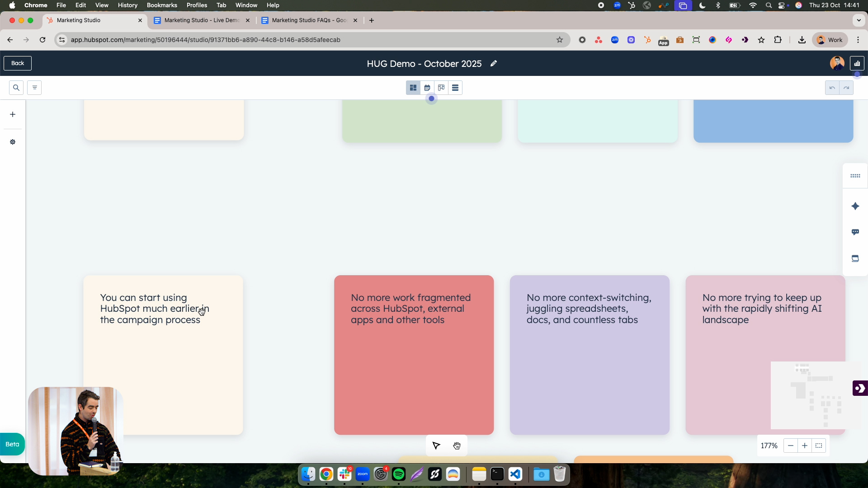The width and height of the screenshot is (868, 488).
Task: Switch to calendar view
Action: point(427,88)
